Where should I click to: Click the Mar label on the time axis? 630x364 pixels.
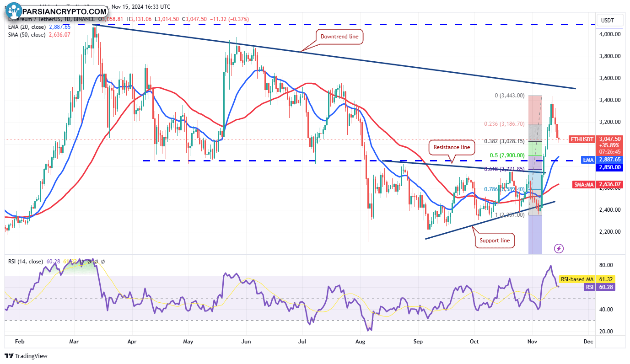(x=75, y=342)
